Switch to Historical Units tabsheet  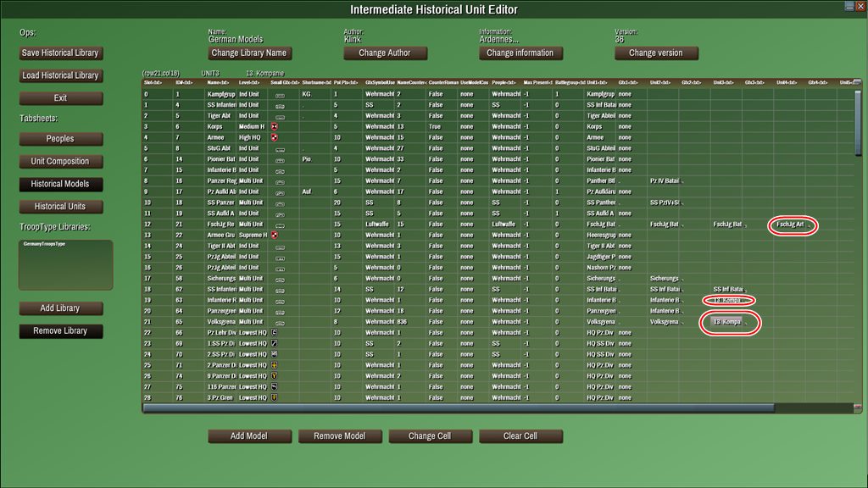pyautogui.click(x=60, y=207)
